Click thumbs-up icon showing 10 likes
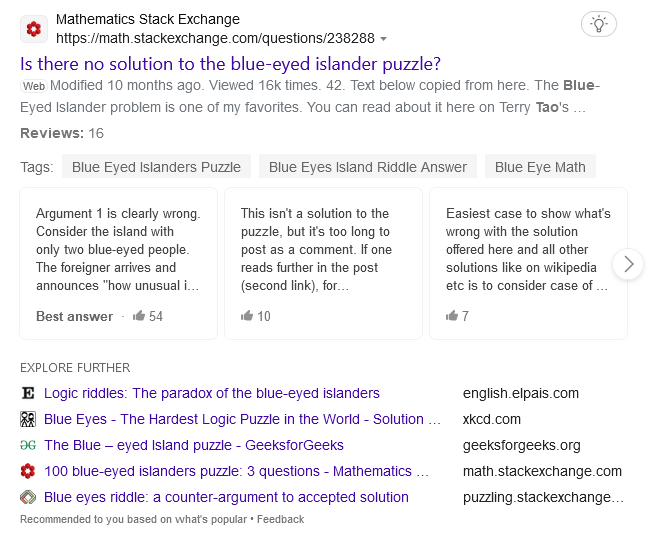Viewport: 648px width, 539px height. (247, 316)
